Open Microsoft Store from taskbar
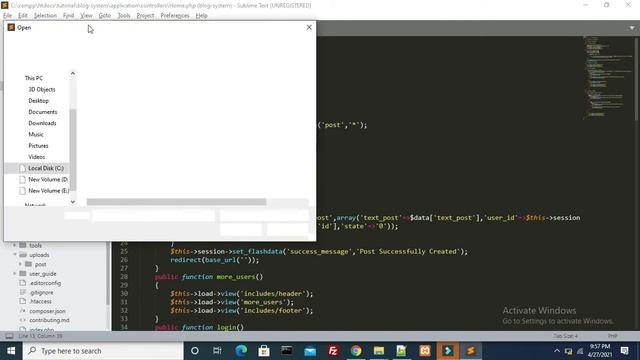 pyautogui.click(x=264, y=351)
